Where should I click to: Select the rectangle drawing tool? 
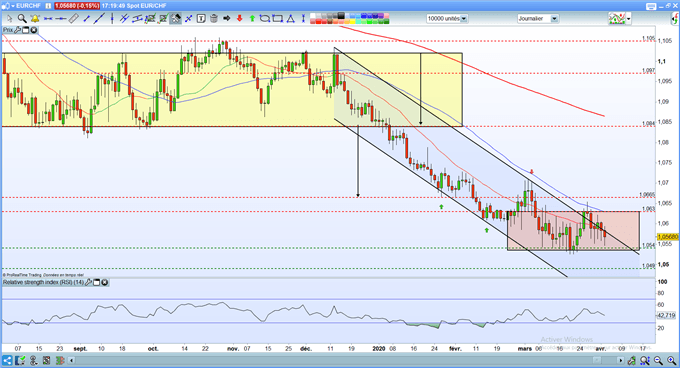pos(277,18)
